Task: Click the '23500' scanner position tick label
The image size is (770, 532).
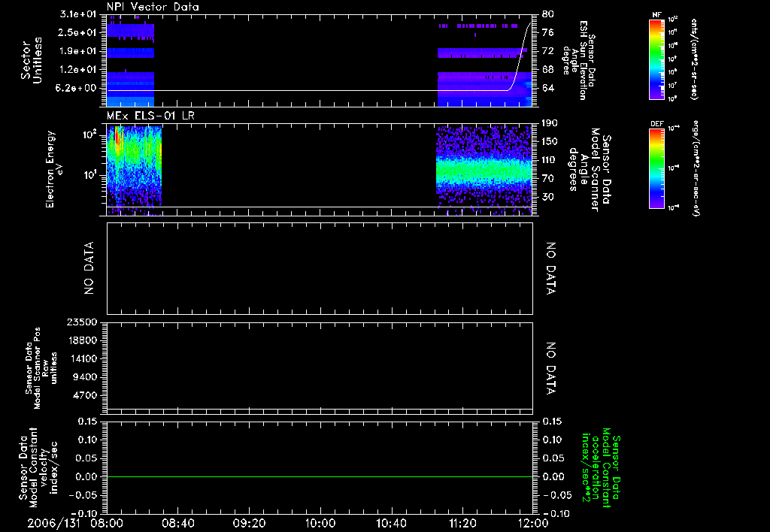Action: pos(81,322)
